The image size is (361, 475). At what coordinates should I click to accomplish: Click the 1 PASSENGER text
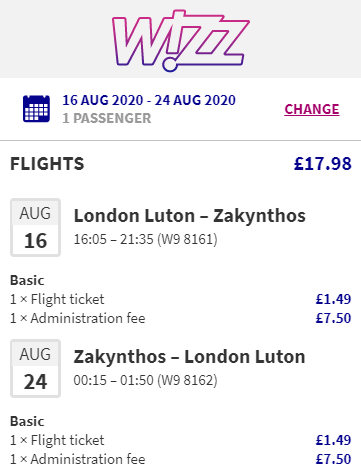(x=107, y=118)
